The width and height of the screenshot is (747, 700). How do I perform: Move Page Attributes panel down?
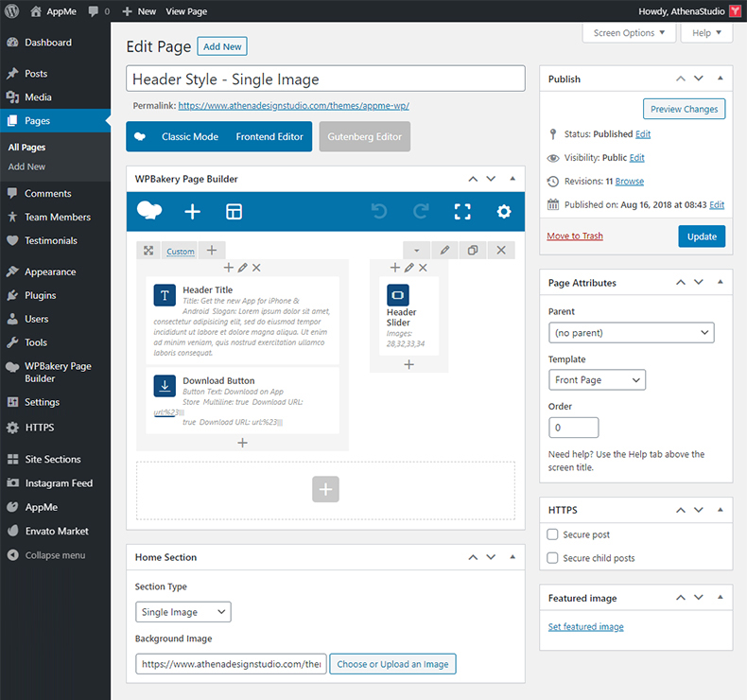pyautogui.click(x=699, y=282)
